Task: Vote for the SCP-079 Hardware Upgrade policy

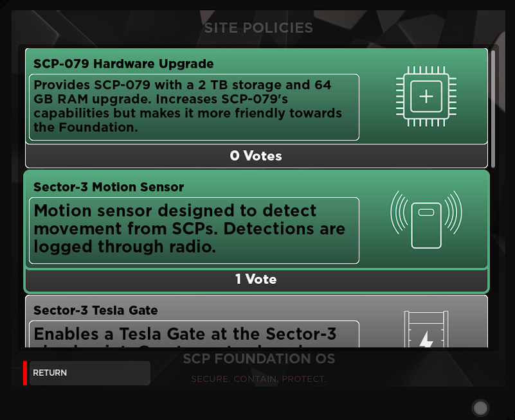Action: coord(256,96)
